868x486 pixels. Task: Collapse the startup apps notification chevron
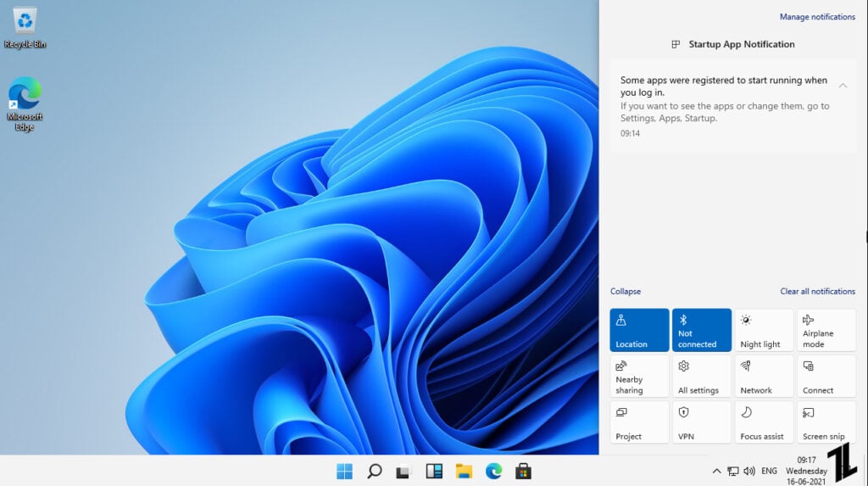point(843,86)
